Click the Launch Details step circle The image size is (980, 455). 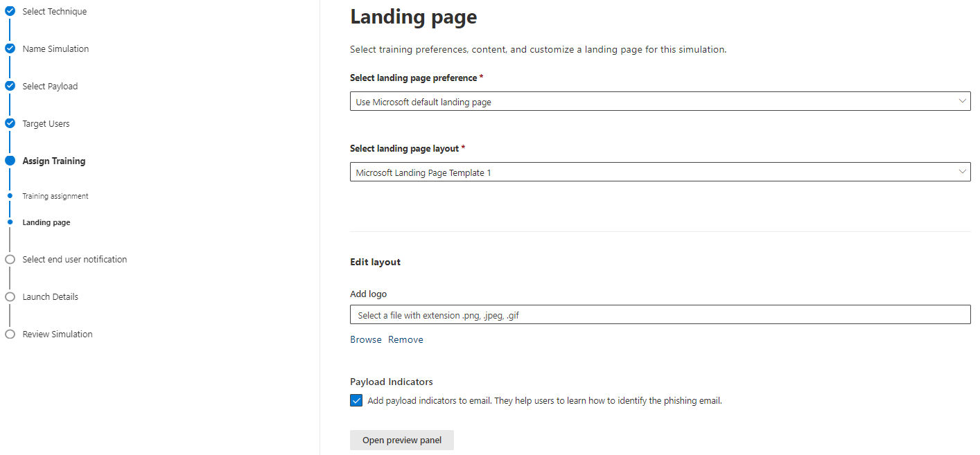(x=10, y=296)
